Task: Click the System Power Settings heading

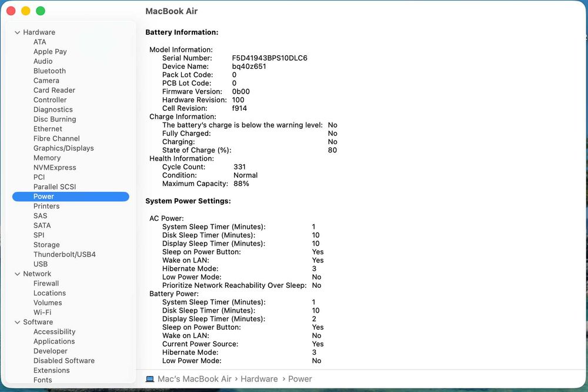Action: point(188,201)
